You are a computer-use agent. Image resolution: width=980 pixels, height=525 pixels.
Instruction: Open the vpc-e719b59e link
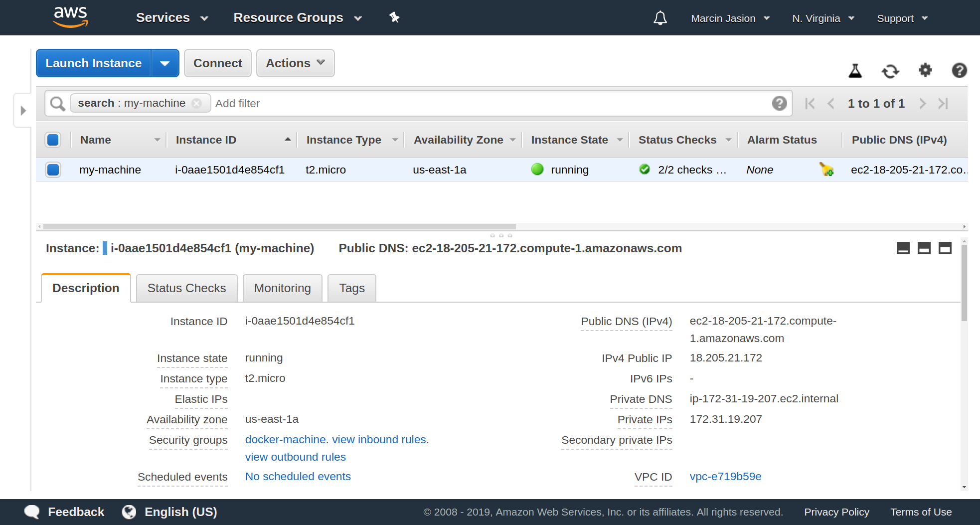coord(725,477)
